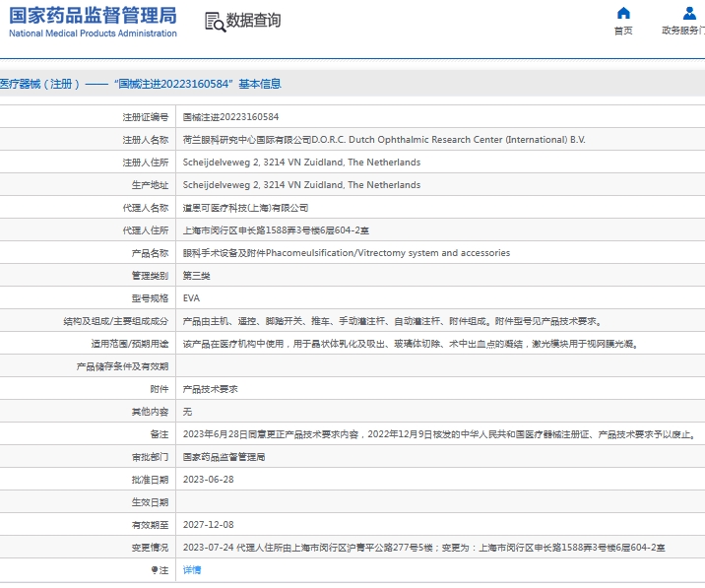
Task: Click the 生效日期 row label
Action: click(150, 502)
